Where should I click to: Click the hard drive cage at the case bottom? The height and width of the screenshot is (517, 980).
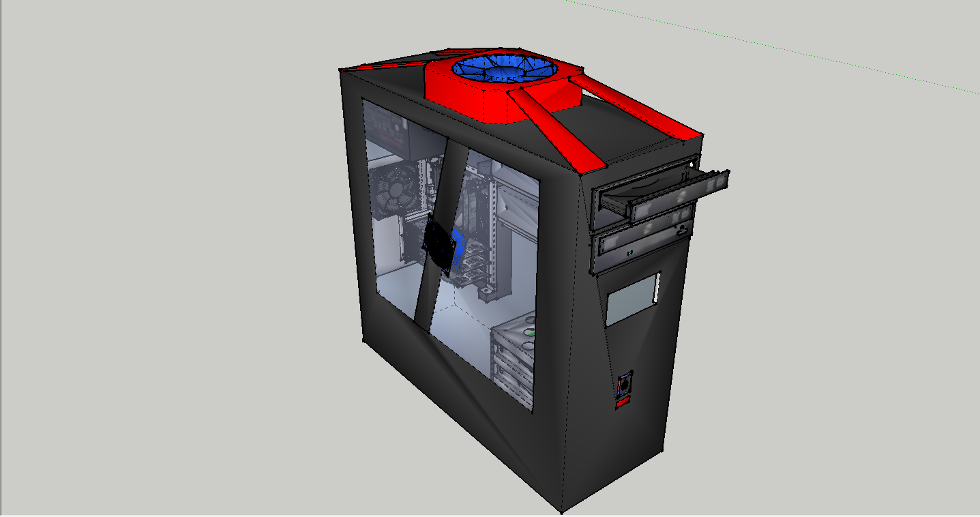513,361
